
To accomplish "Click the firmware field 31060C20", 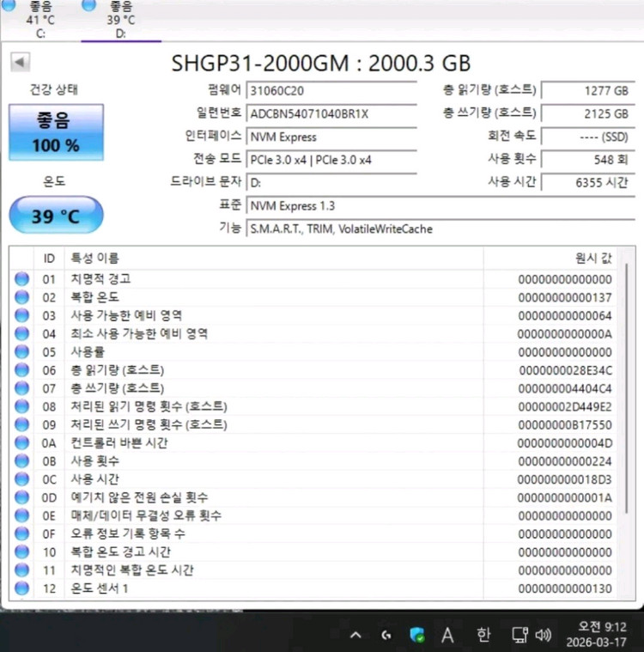I will click(331, 91).
